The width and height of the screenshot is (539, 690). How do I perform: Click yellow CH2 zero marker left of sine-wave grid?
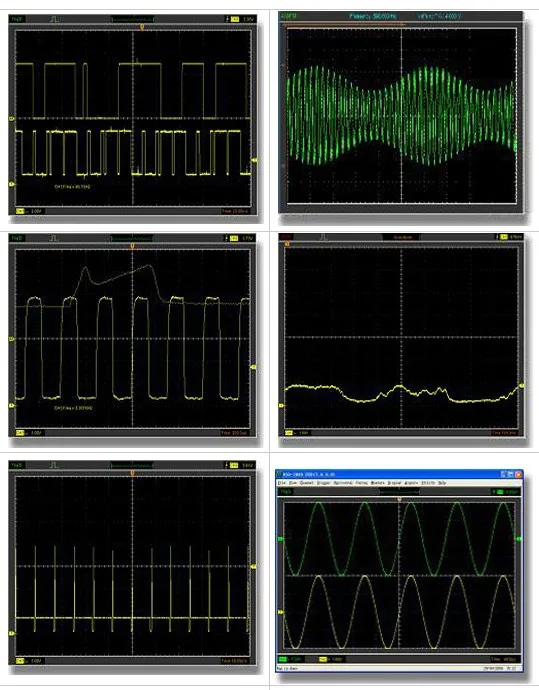[x=280, y=612]
